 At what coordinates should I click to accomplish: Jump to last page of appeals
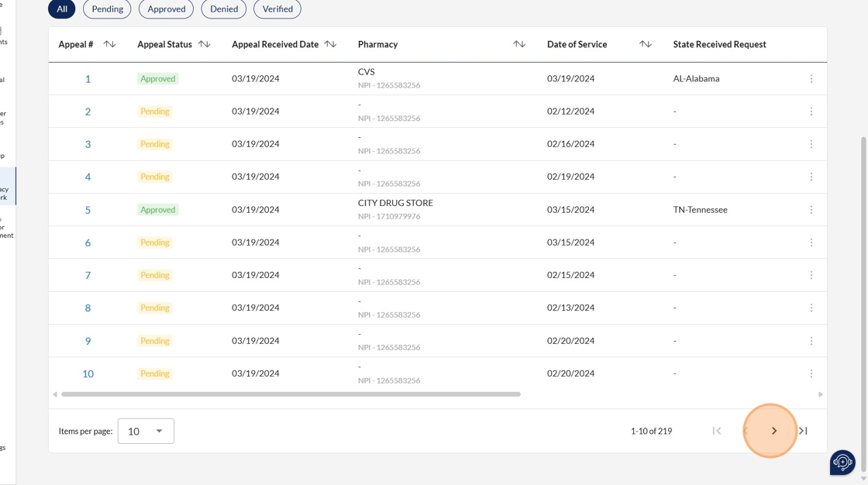click(x=803, y=431)
